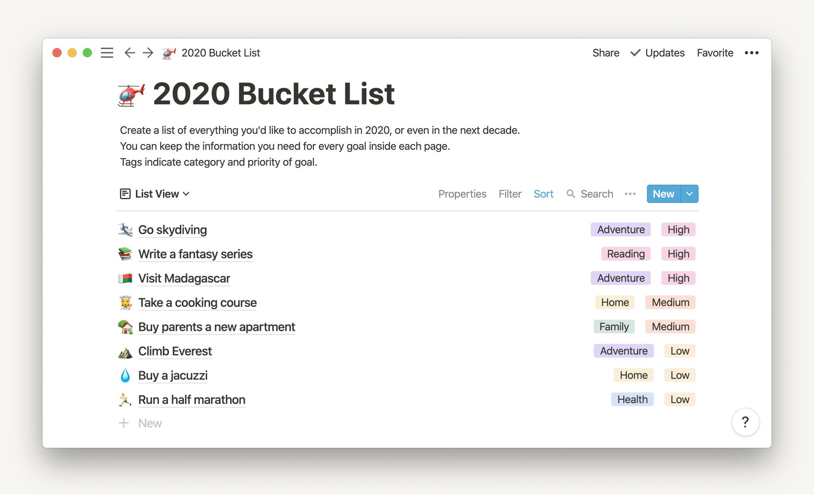Open the Sort options
This screenshot has width=814, height=504.
pyautogui.click(x=543, y=194)
